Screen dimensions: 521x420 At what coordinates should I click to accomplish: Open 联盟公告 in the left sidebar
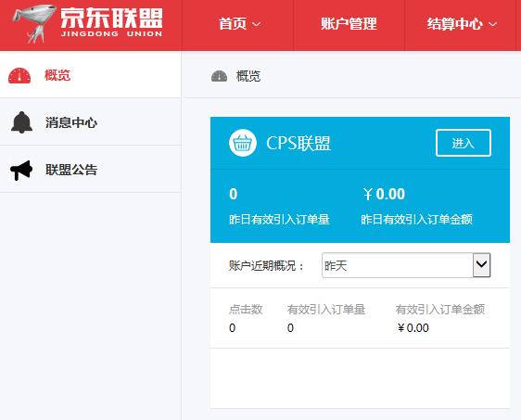click(x=90, y=170)
